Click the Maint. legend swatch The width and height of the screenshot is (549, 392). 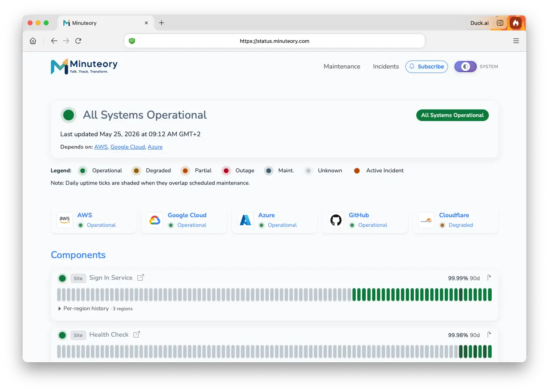269,171
